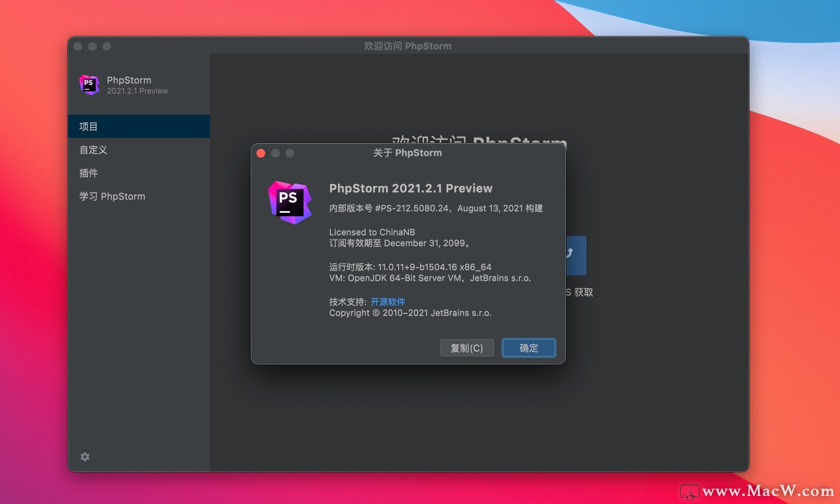Close the About PhpStorm dialog

pyautogui.click(x=261, y=153)
